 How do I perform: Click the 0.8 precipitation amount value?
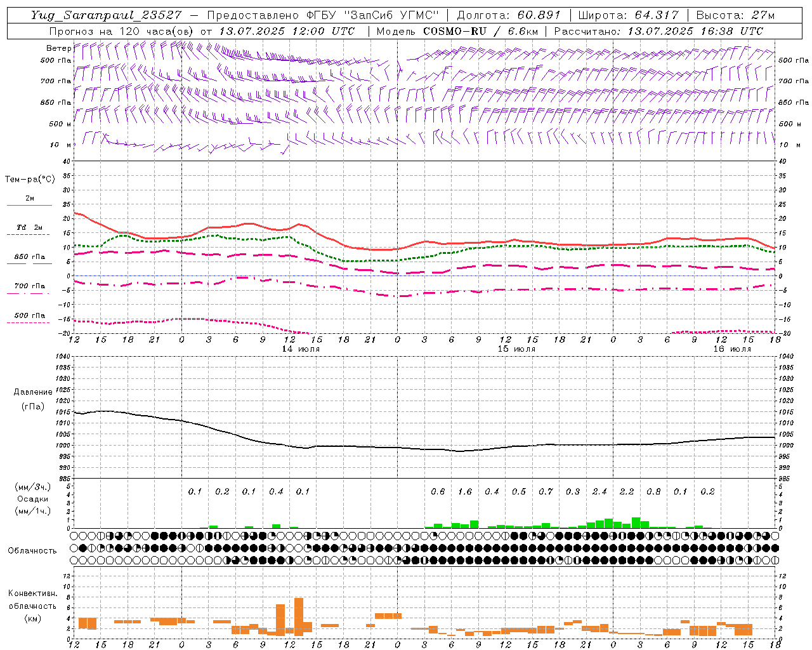pyautogui.click(x=653, y=492)
